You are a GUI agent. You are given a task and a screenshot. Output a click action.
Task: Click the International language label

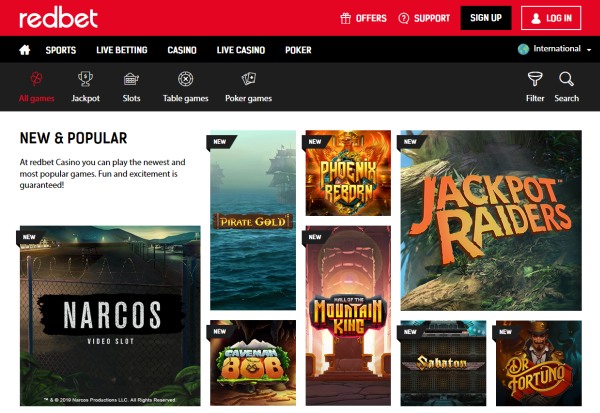coord(557,49)
